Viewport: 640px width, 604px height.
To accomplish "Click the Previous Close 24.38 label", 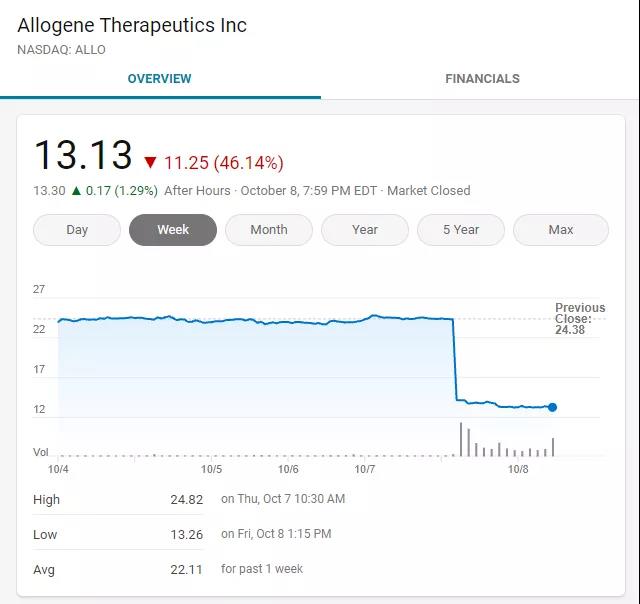I will point(580,318).
